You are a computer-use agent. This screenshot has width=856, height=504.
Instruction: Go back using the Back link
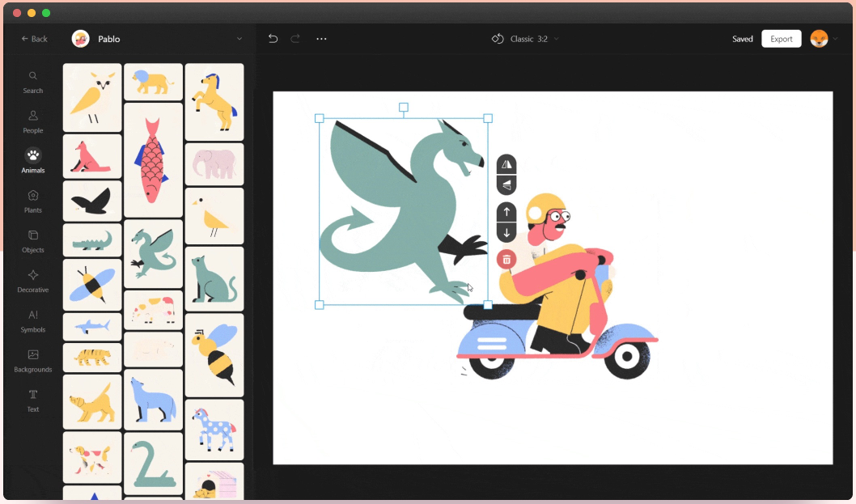point(34,38)
